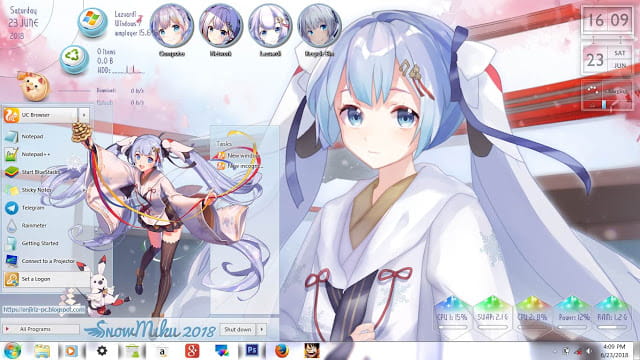
Task: Choose New window under Tasks
Action: [239, 156]
